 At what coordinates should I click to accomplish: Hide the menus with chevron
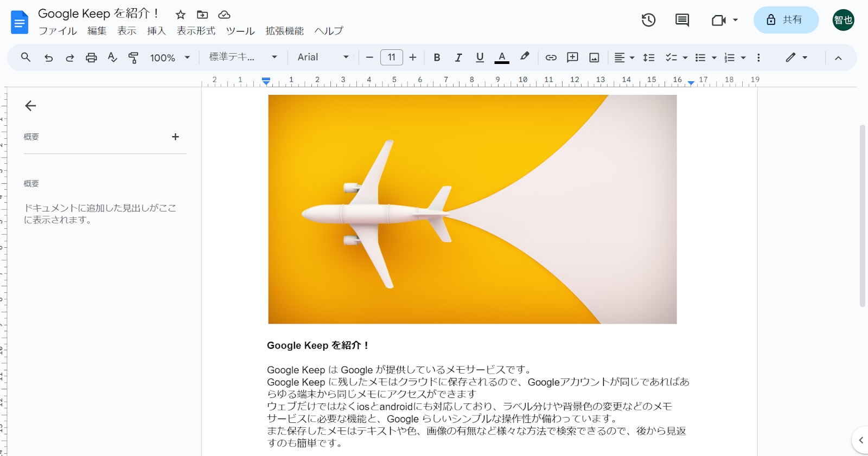click(838, 58)
